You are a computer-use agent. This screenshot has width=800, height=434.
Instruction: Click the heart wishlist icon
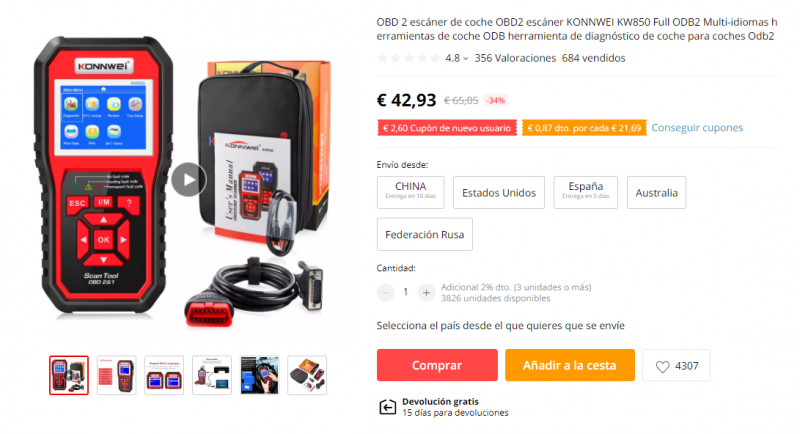pyautogui.click(x=662, y=366)
